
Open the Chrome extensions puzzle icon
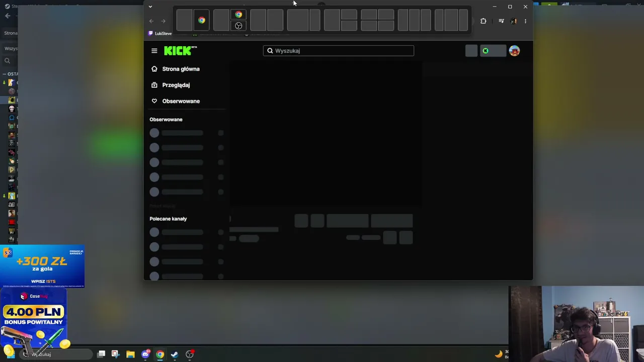[484, 21]
